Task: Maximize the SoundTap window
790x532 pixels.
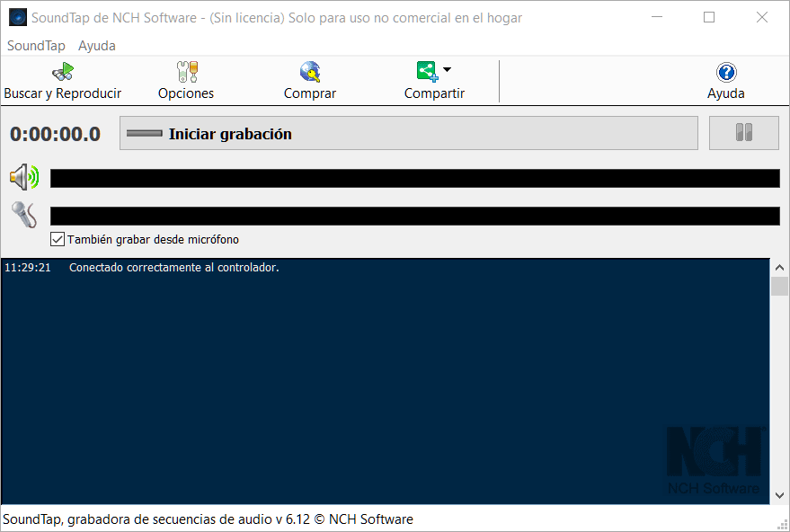Action: [x=709, y=17]
